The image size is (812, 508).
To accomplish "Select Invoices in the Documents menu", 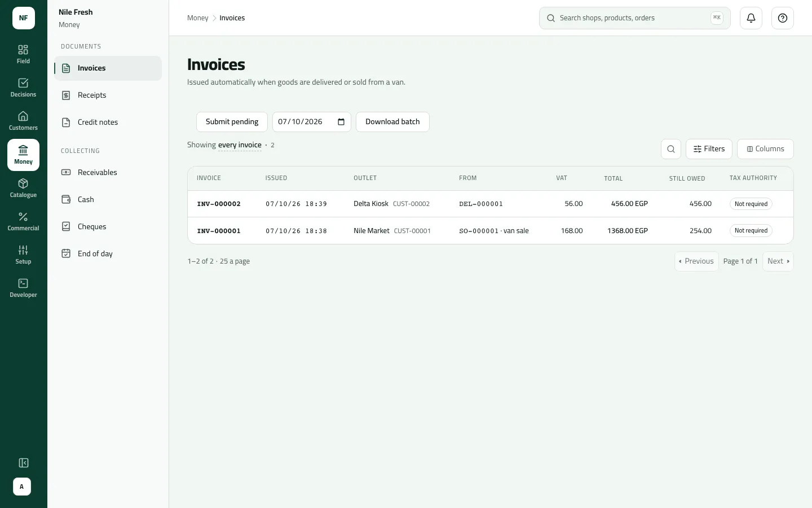I will pyautogui.click(x=108, y=68).
